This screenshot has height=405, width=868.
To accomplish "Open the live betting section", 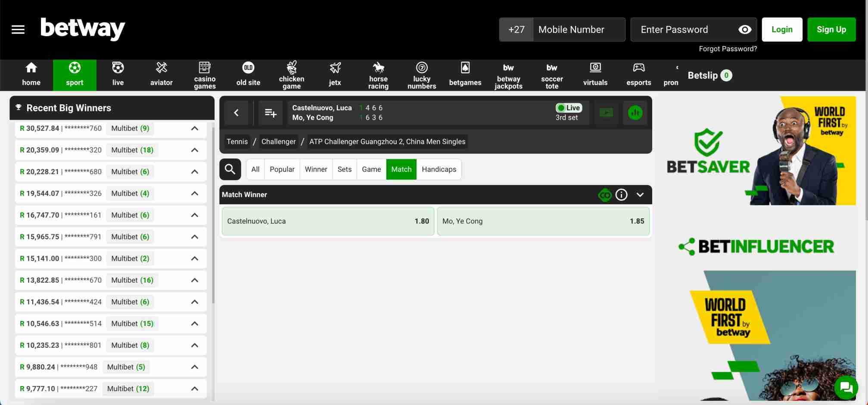I will tap(118, 75).
